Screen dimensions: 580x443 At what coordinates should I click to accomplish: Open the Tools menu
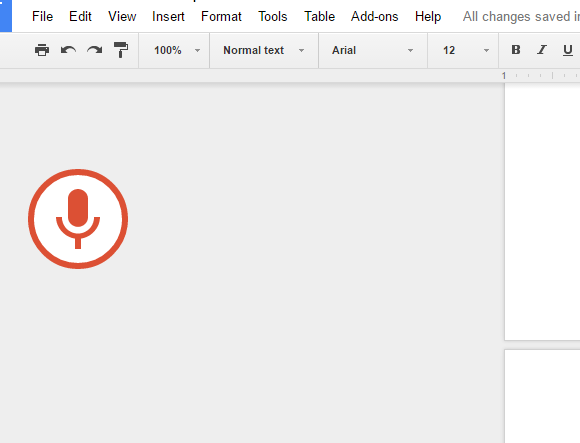coord(273,17)
